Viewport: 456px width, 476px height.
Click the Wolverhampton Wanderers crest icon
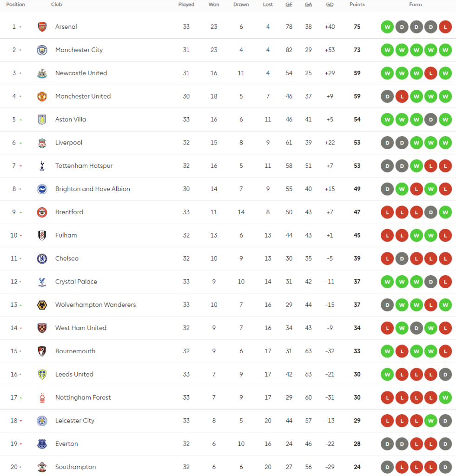tap(42, 305)
